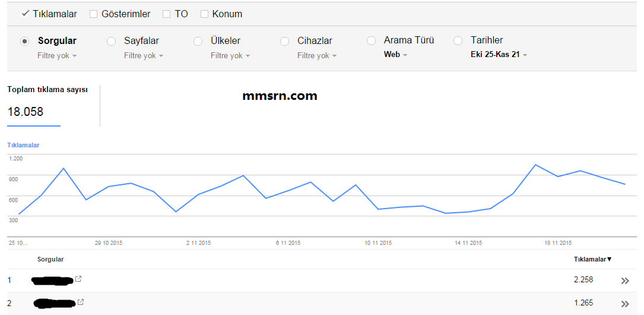The width and height of the screenshot is (644, 315).
Task: Enable the Gösterimler checkbox
Action: pyautogui.click(x=94, y=14)
